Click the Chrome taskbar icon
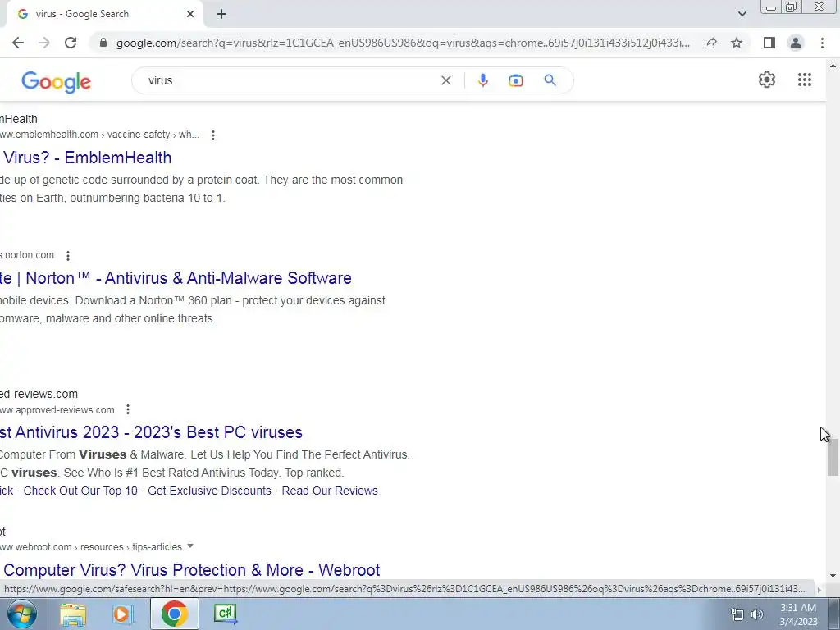The image size is (840, 630). pyautogui.click(x=174, y=614)
